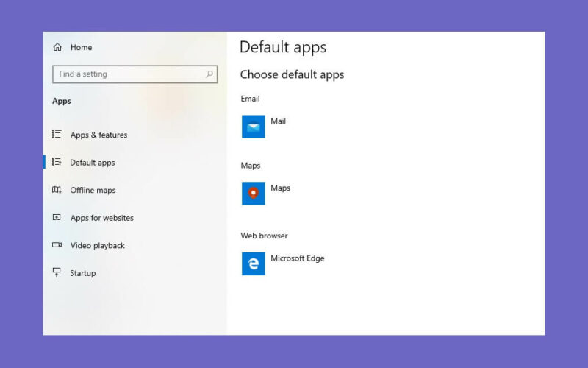Click the Offline maps icon
This screenshot has height=368, width=588.
coord(57,190)
